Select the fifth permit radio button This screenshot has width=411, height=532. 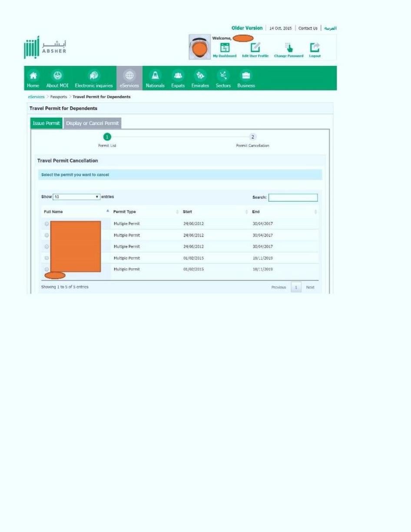click(46, 269)
